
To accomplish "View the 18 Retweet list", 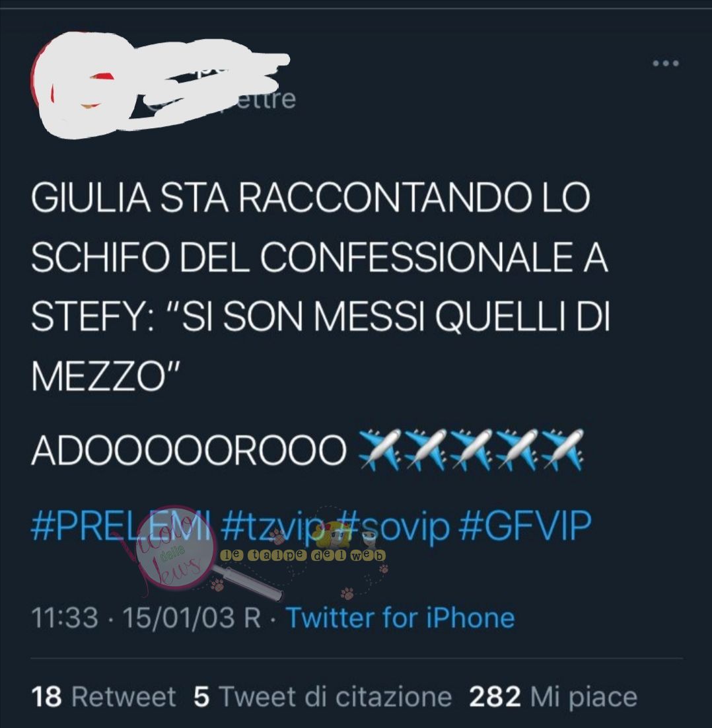I will point(104,697).
